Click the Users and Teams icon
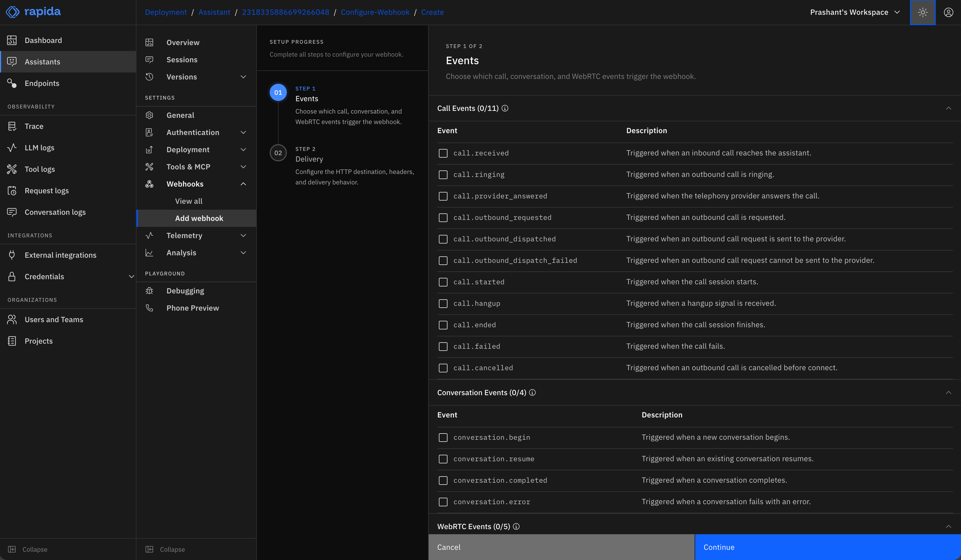 (x=12, y=319)
